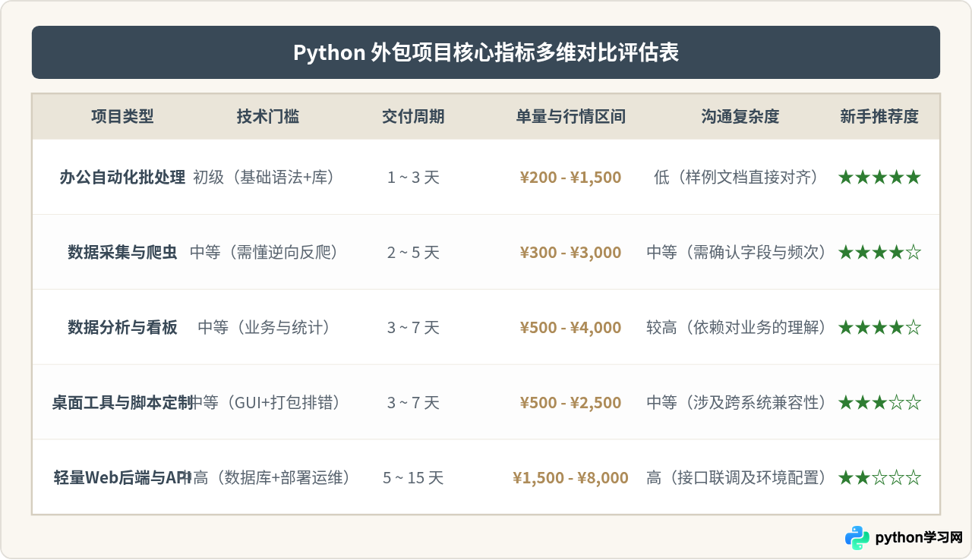This screenshot has width=972, height=560.
Task: Click the price ¥500 - ¥2,500
Action: tap(571, 403)
